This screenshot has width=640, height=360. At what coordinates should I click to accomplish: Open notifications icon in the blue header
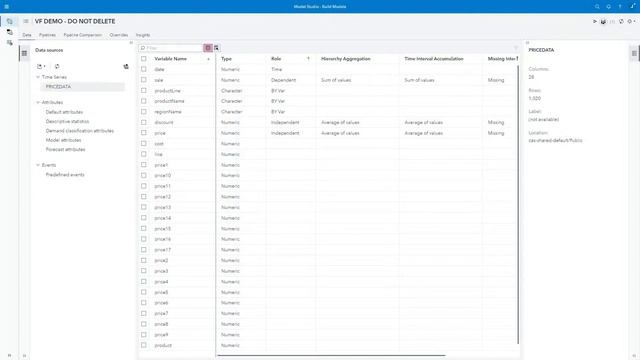[x=609, y=7]
